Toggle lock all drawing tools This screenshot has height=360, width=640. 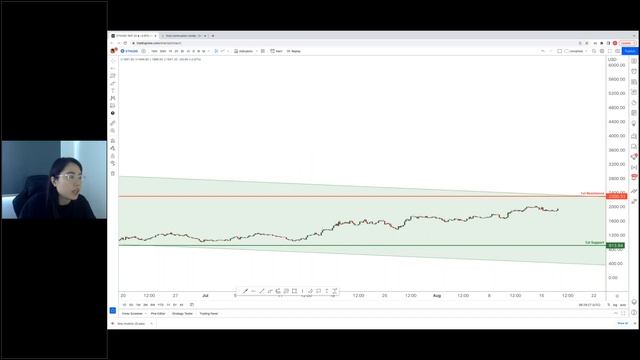[113, 156]
